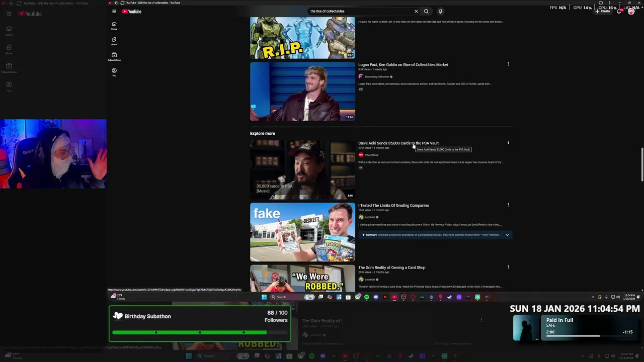Viewport: 644px width, 362px height.
Task: Open Adobe app from the taskbar
Action: (385, 297)
